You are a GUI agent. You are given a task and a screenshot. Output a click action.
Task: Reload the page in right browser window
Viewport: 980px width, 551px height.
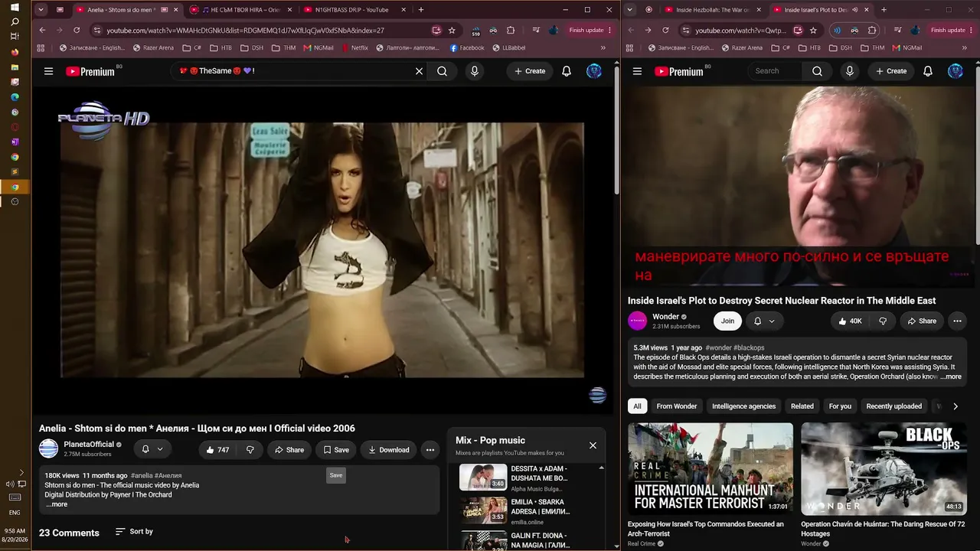(665, 30)
